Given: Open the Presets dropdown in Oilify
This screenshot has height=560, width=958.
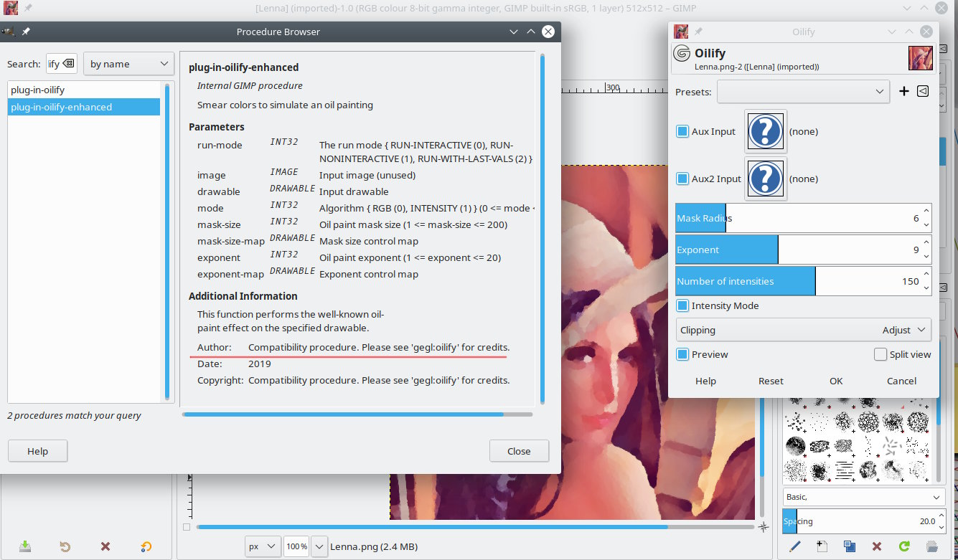Looking at the screenshot, I should point(804,91).
